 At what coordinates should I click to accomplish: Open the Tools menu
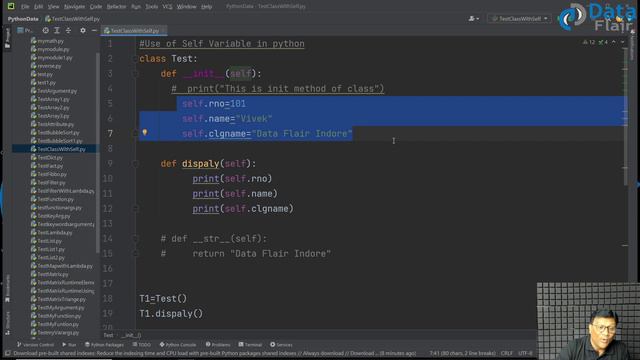coord(151,7)
